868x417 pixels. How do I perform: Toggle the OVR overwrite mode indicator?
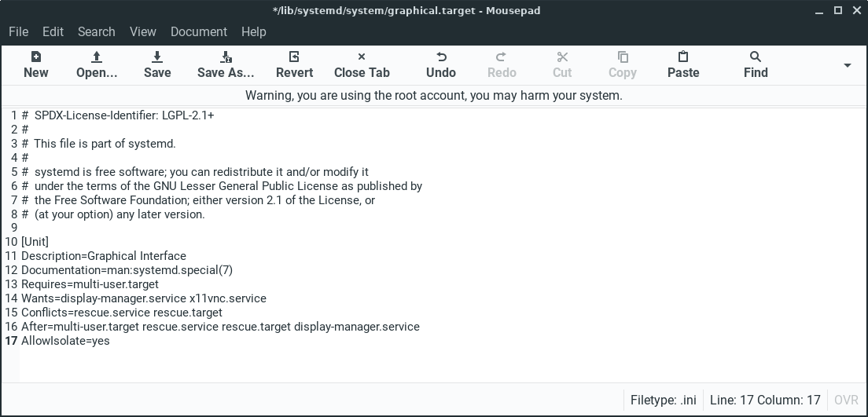tap(846, 400)
